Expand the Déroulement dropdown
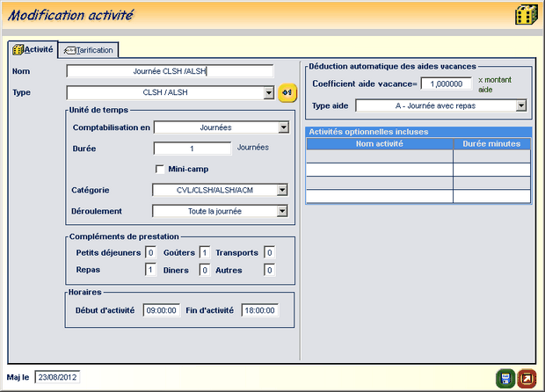This screenshot has width=545, height=392. coord(283,211)
